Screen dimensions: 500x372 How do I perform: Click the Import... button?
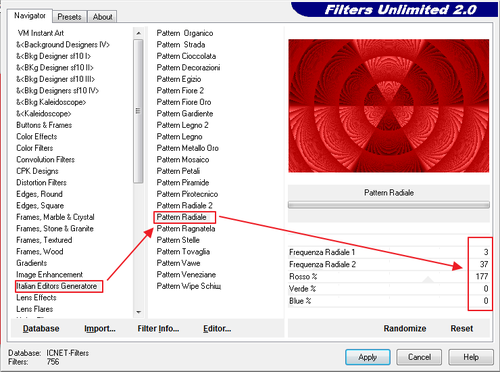[x=100, y=329]
